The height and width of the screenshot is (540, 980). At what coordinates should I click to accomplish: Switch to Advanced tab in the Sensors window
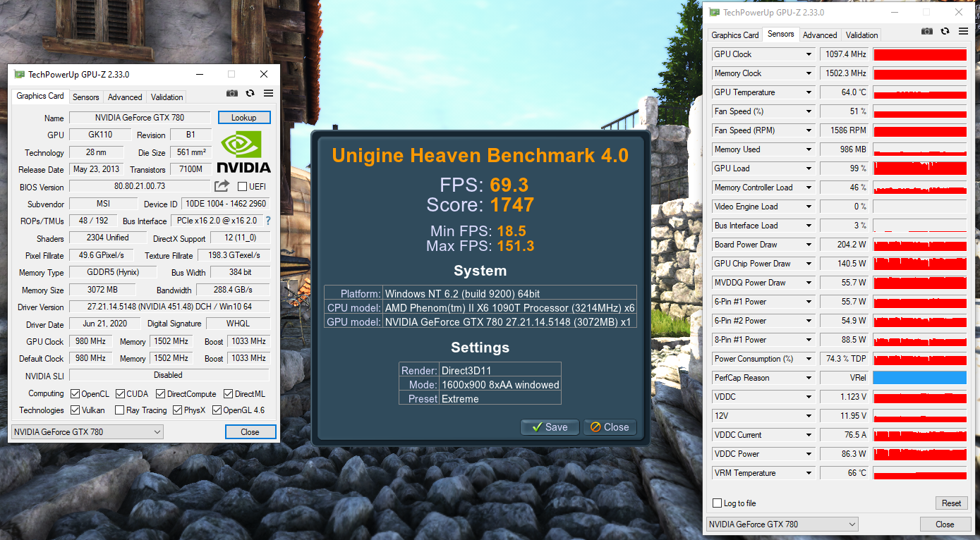pos(820,35)
